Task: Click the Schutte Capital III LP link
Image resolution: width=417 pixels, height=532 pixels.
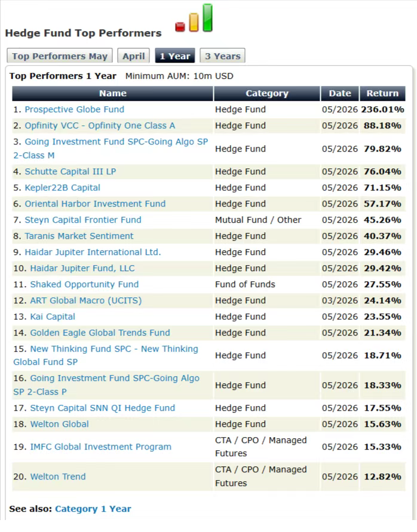Action: point(70,172)
